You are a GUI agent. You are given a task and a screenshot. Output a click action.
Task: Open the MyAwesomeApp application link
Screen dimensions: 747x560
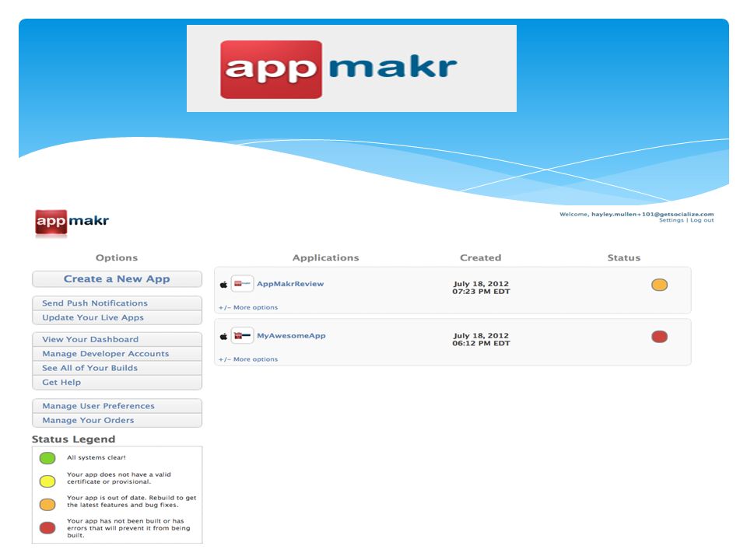291,336
